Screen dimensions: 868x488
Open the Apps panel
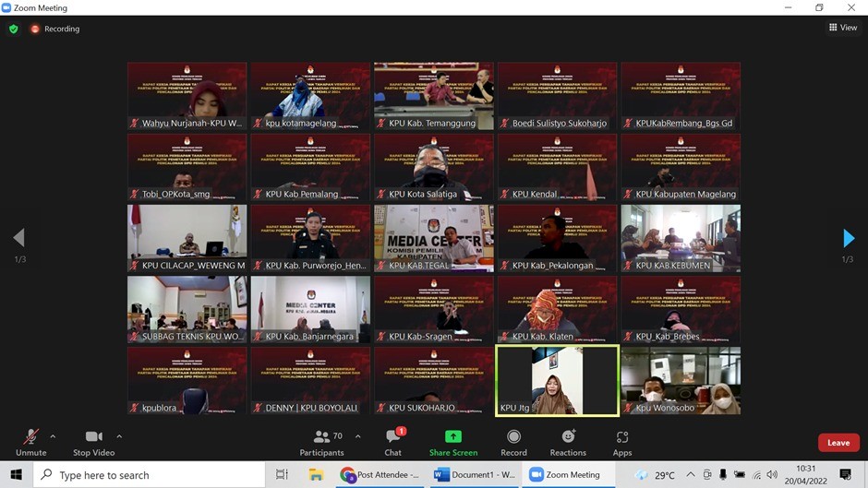622,441
